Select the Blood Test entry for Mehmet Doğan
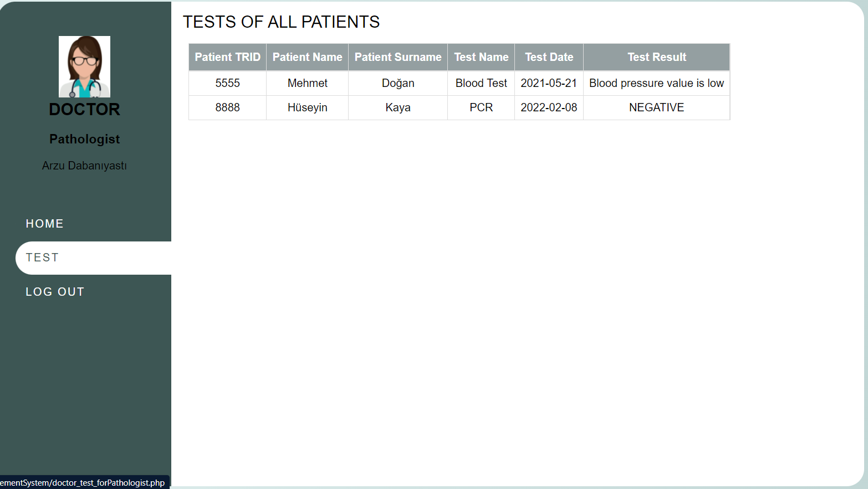The width and height of the screenshot is (868, 489). 481,83
